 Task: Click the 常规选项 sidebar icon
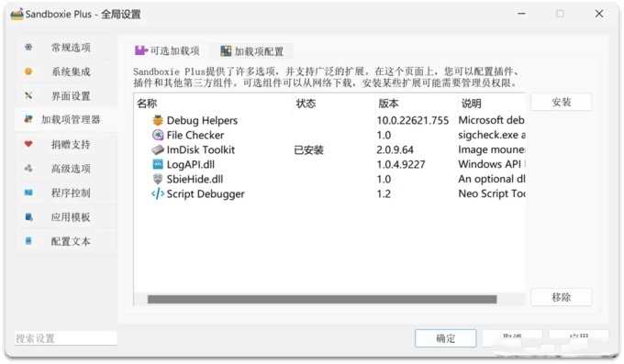(x=28, y=47)
